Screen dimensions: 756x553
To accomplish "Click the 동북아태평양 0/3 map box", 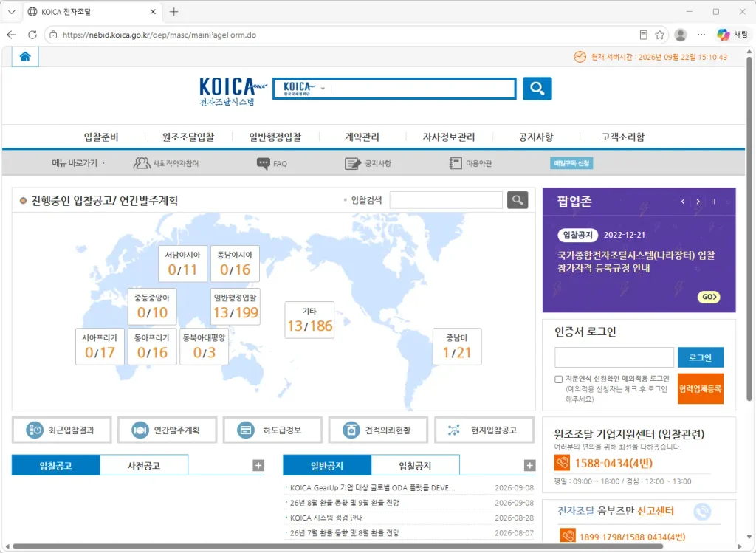I will click(204, 347).
